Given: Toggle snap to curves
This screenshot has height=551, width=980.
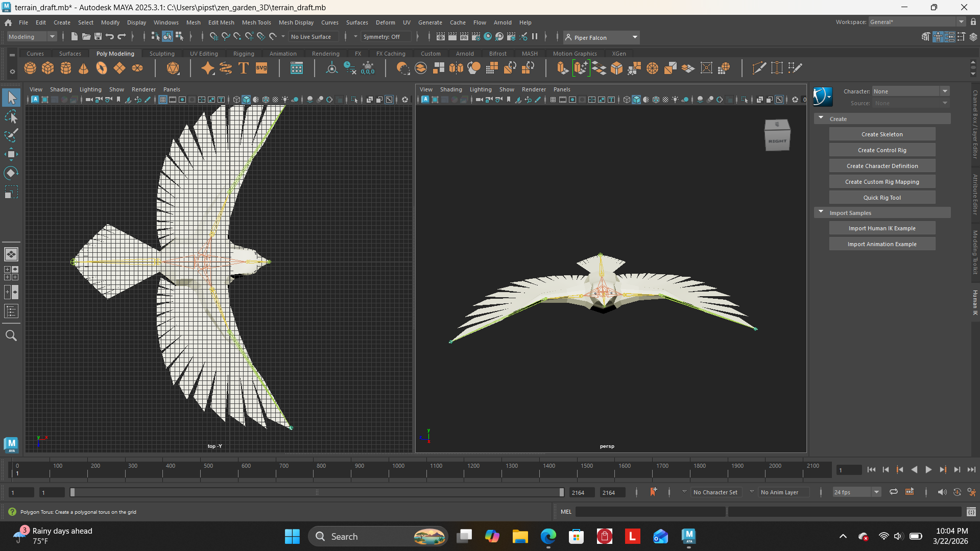Looking at the screenshot, I should point(226,37).
